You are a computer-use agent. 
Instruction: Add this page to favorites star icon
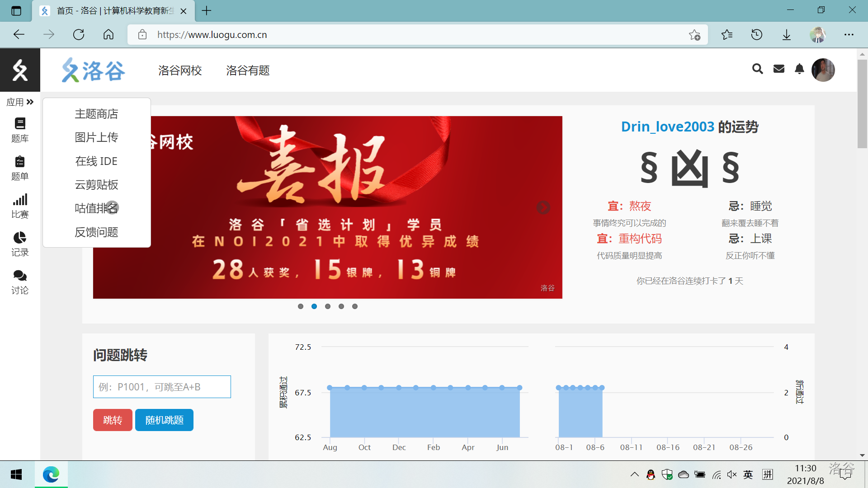695,35
